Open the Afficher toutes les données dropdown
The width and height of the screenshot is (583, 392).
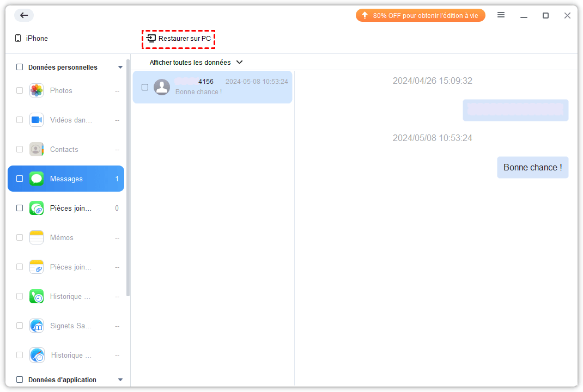pyautogui.click(x=196, y=63)
